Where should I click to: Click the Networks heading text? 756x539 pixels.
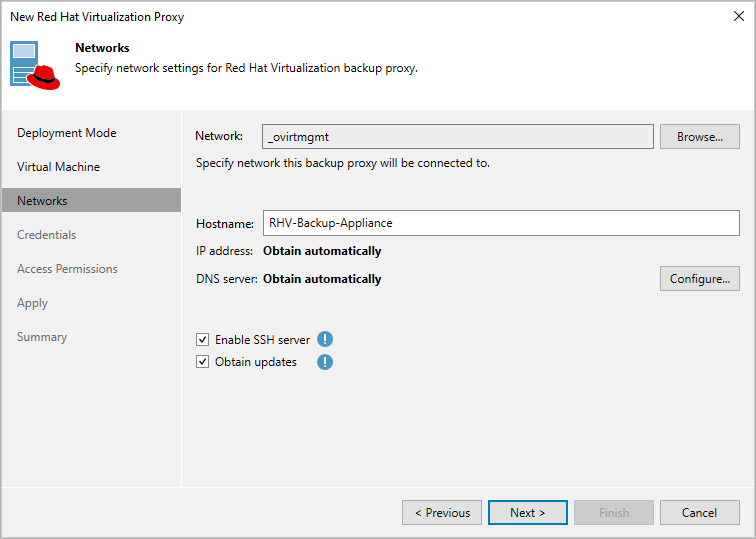coord(102,48)
